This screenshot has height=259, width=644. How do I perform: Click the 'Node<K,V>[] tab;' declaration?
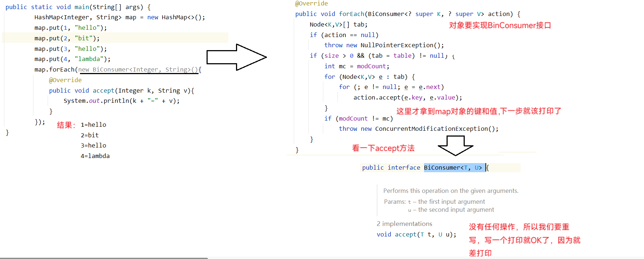coord(339,25)
